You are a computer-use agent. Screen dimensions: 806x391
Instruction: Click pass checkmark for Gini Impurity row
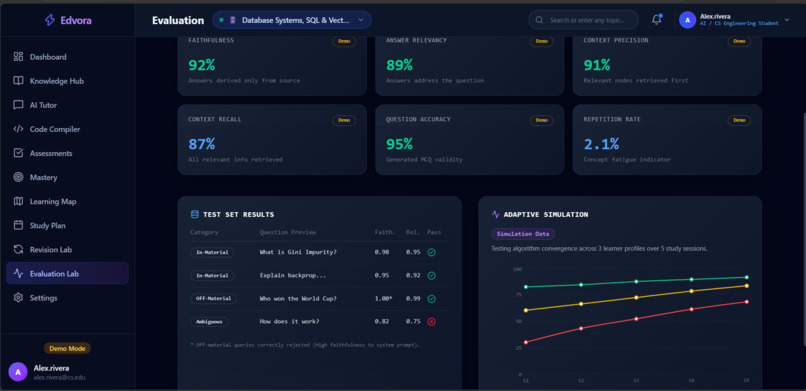[432, 252]
